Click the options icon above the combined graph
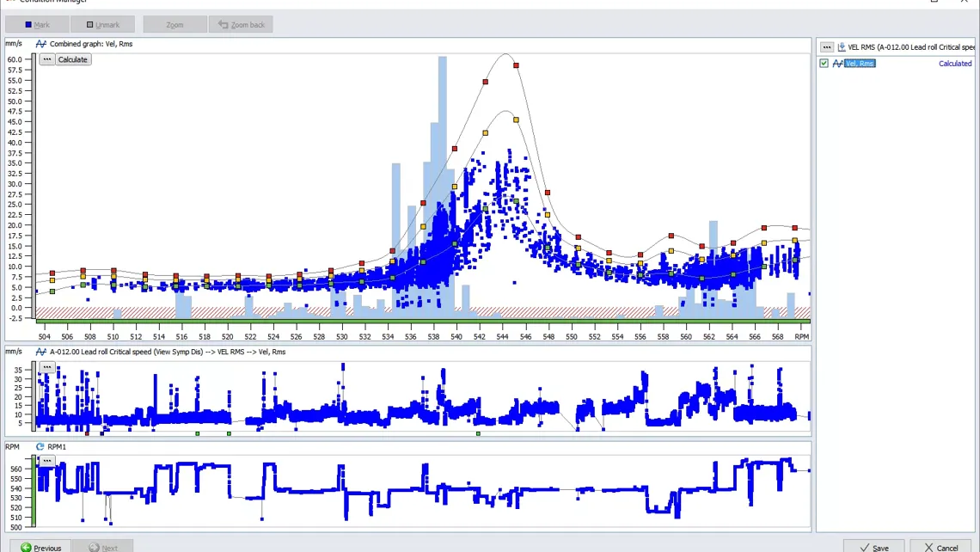 click(x=48, y=59)
